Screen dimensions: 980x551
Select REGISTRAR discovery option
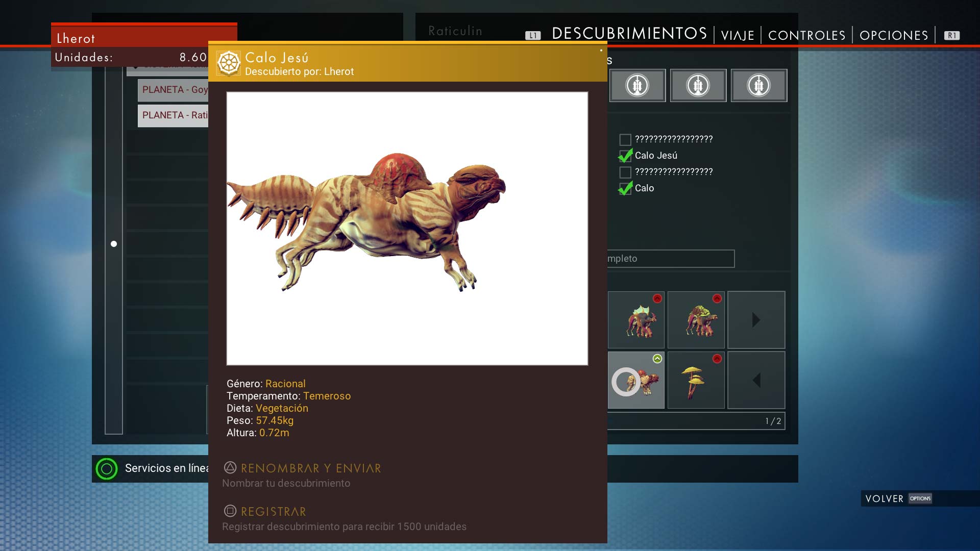coord(274,512)
